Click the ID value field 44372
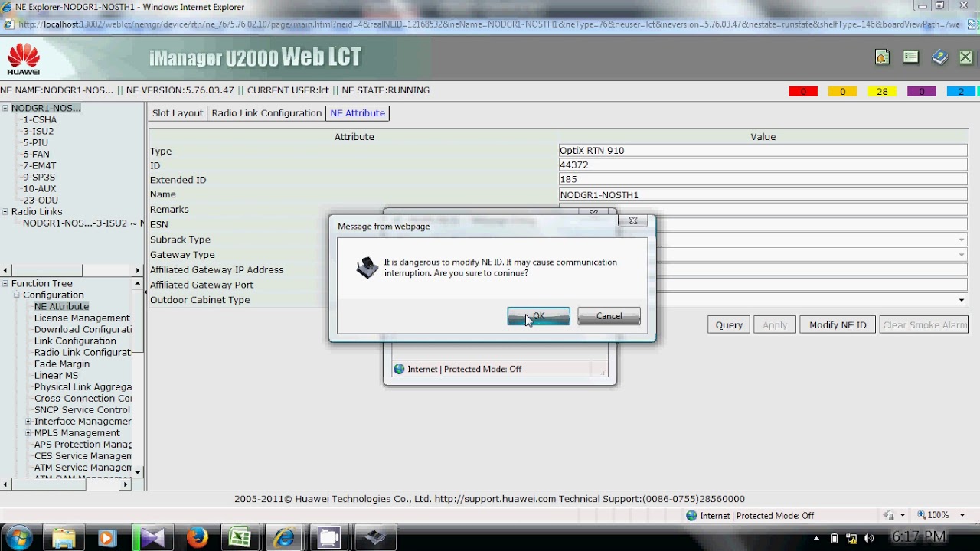 click(763, 165)
